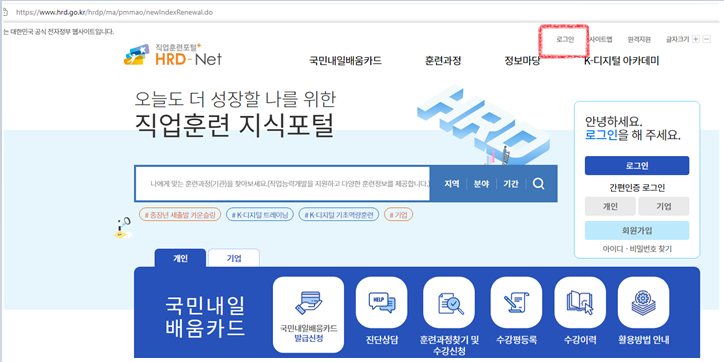The image size is (724, 362).
Task: Select the #K-디지털 트레이닝 tag
Action: (x=259, y=215)
